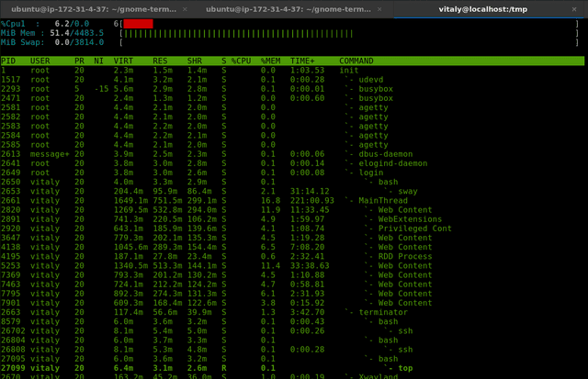Viewport: 588px width, 379px height.
Task: Click the COMMAND column header
Action: pos(356,61)
